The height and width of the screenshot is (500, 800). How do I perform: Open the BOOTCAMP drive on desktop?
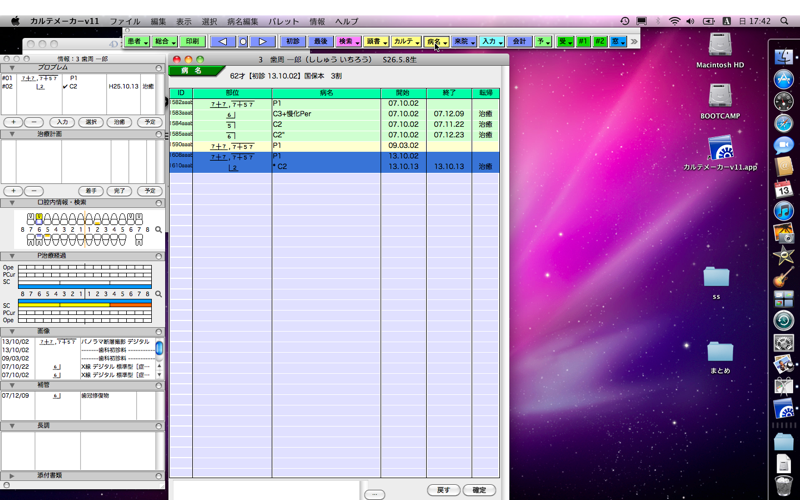[x=721, y=97]
